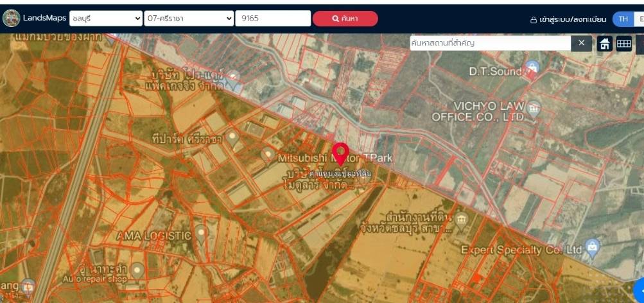Screen dimensions: 644x303
Task: Click D.T.Sound shop marker icon
Action: point(532,68)
